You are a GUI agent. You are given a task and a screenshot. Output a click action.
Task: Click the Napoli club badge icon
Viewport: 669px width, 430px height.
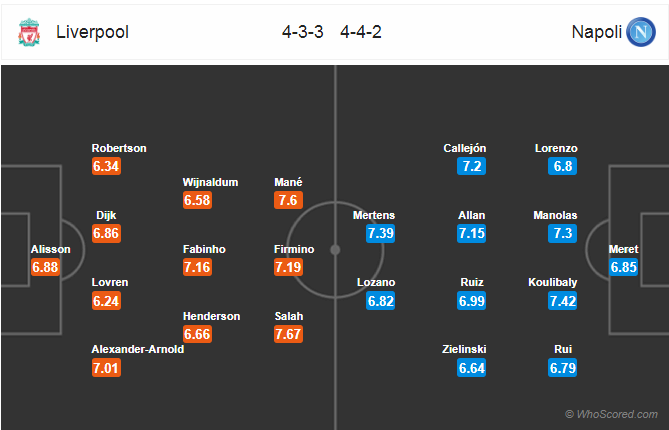tap(641, 32)
